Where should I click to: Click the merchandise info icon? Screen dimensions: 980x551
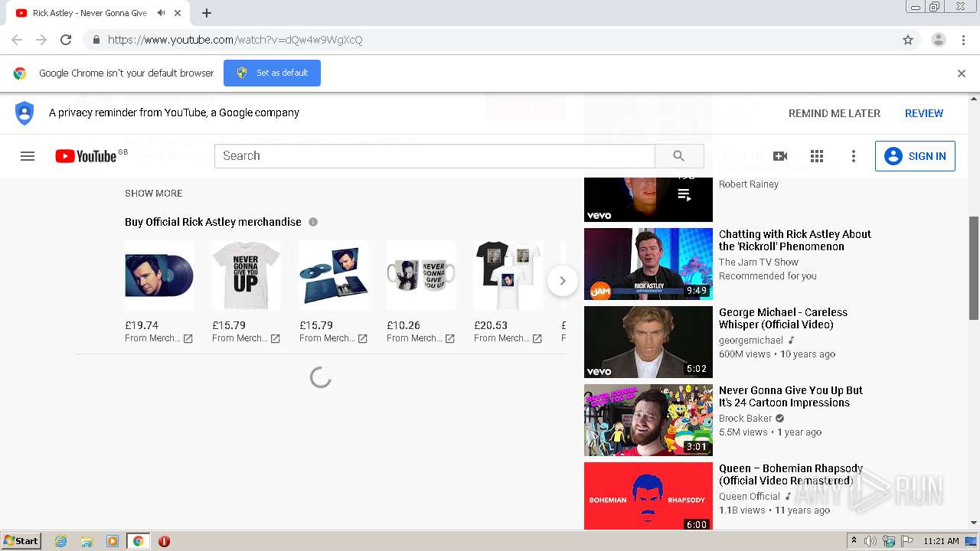(x=313, y=222)
